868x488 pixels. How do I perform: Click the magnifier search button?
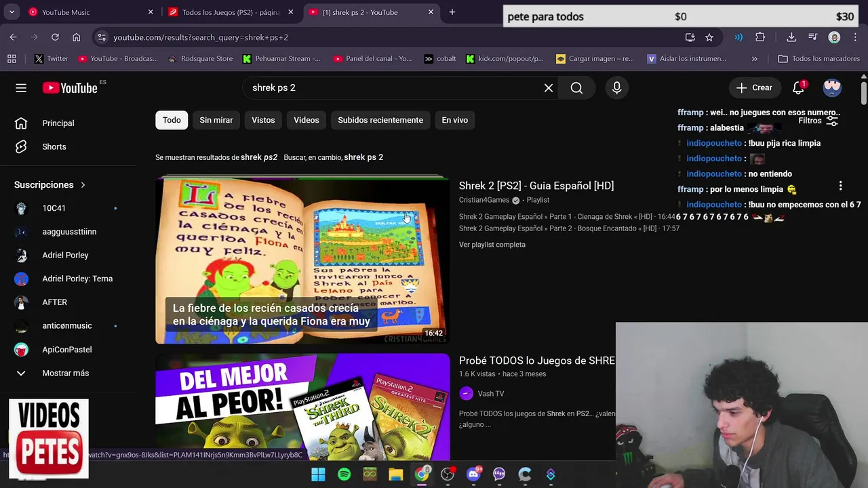pyautogui.click(x=576, y=87)
